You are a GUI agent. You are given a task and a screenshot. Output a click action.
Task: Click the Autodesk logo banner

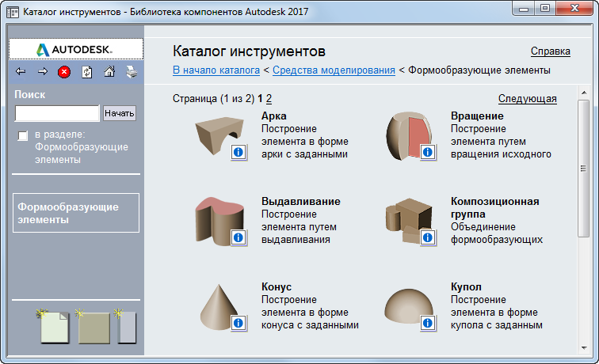(76, 49)
